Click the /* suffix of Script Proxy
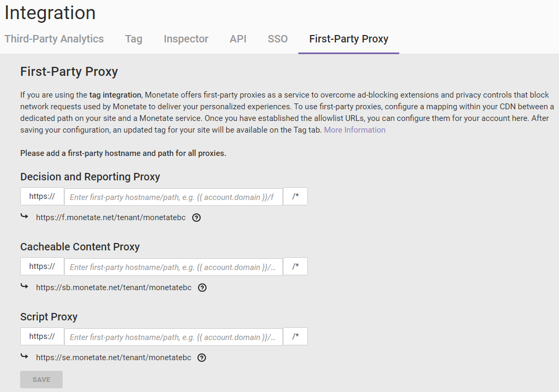 (295, 336)
